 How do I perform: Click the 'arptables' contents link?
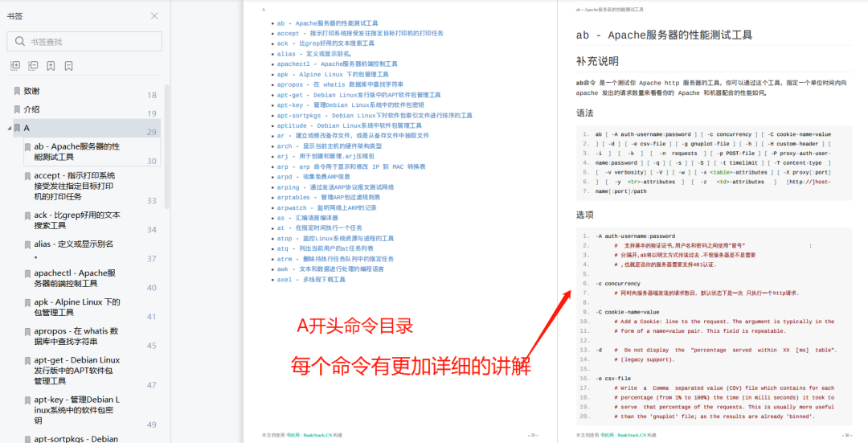328,197
